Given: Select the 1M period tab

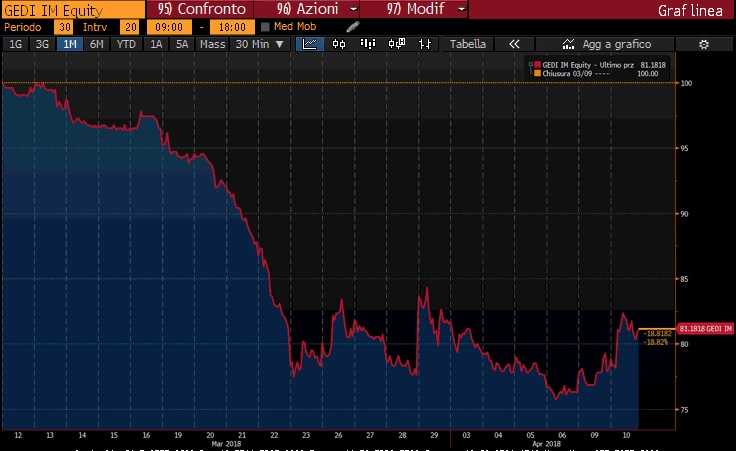Looking at the screenshot, I should tap(69, 44).
